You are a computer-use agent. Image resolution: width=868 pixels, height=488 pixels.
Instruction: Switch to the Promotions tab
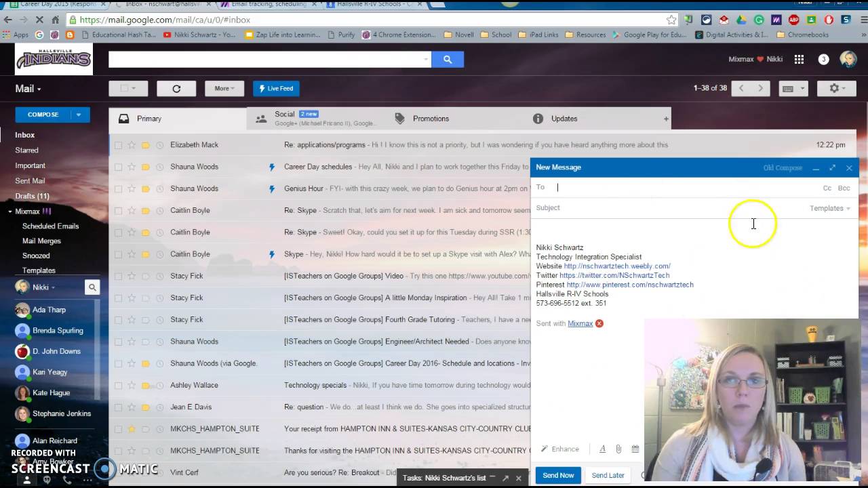[x=453, y=119]
